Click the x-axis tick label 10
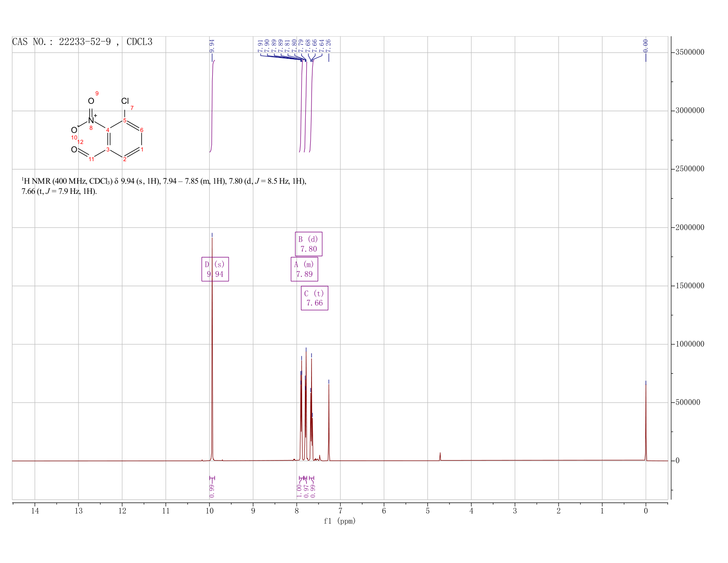This screenshot has width=728, height=563. (x=210, y=511)
